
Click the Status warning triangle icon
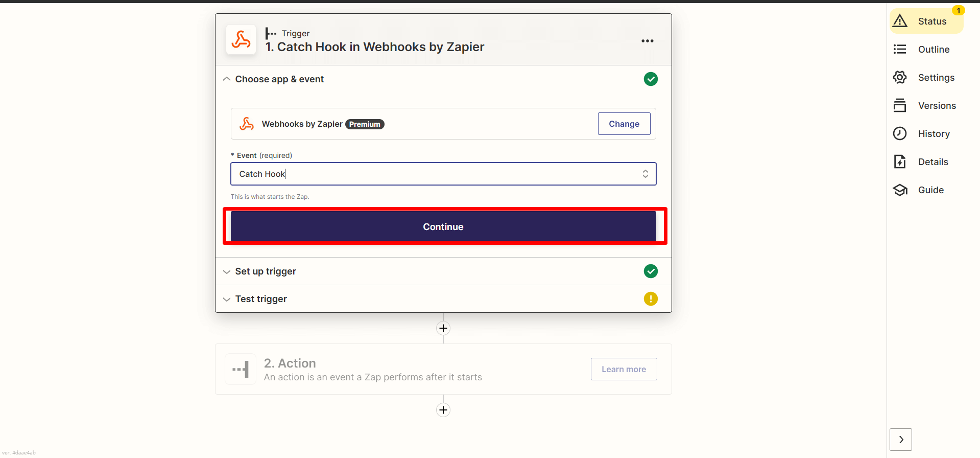coord(900,21)
